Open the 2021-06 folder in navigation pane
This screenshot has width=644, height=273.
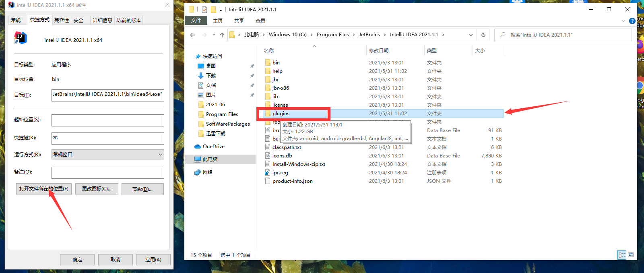pos(211,105)
